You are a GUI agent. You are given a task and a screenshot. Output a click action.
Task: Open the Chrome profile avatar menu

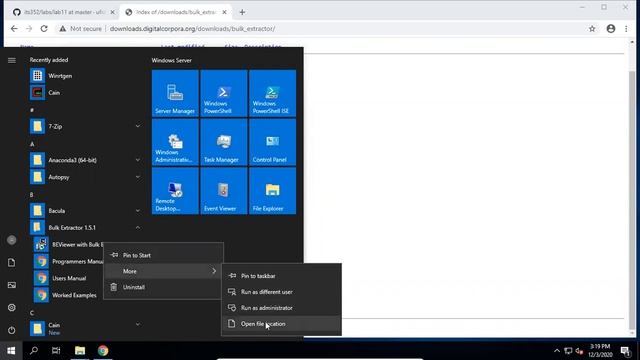pyautogui.click(x=611, y=29)
